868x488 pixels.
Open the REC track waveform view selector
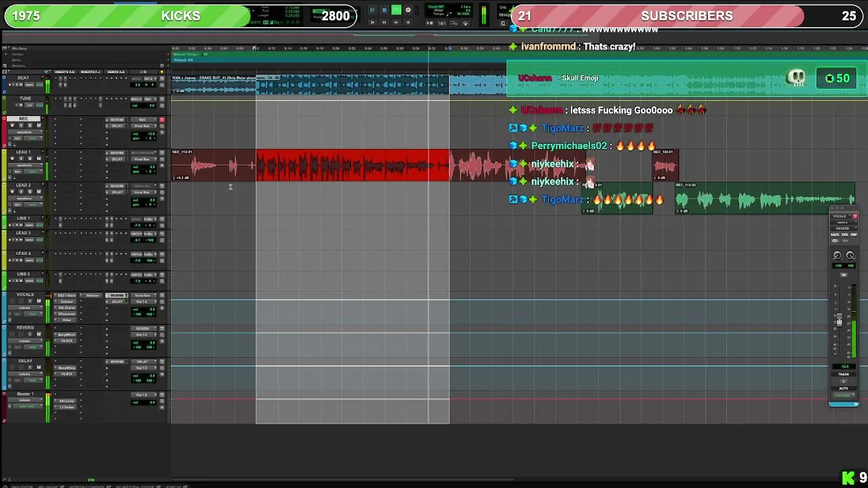24,132
